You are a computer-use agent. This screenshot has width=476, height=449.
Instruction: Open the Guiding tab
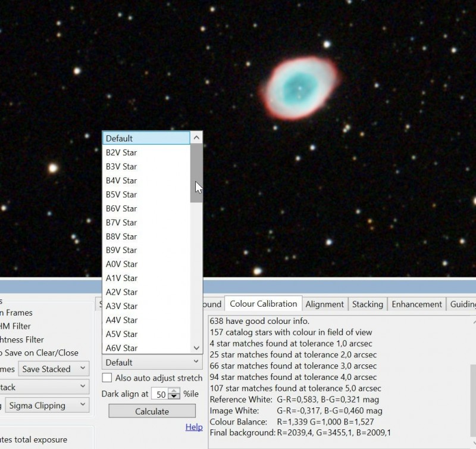462,304
